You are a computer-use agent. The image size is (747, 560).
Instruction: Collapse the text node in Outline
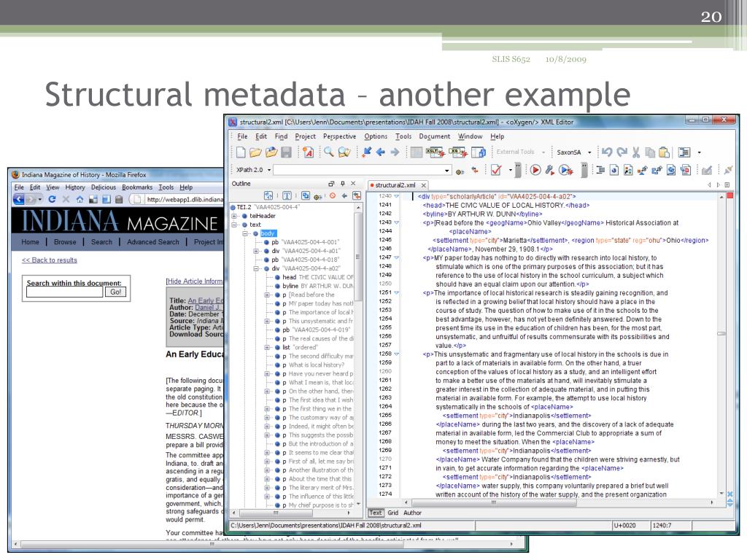coord(234,225)
